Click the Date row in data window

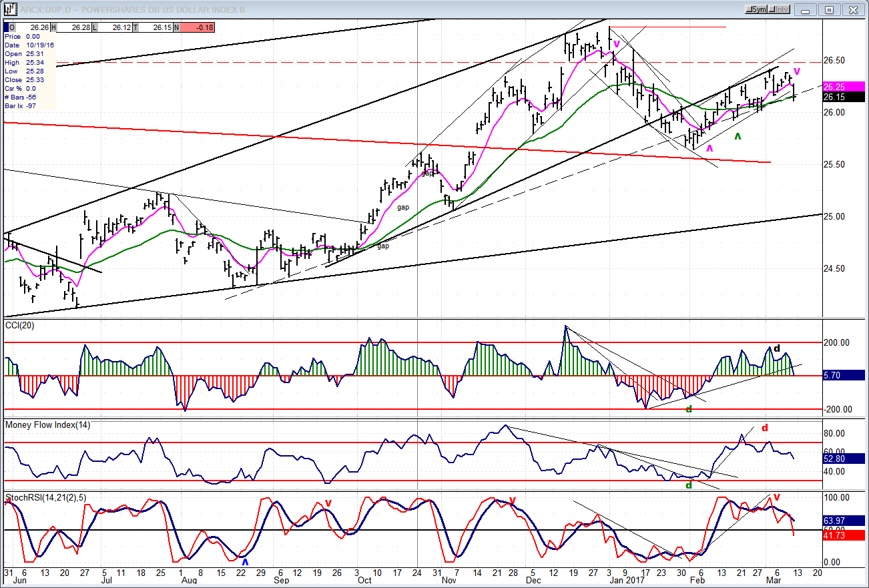(27, 45)
